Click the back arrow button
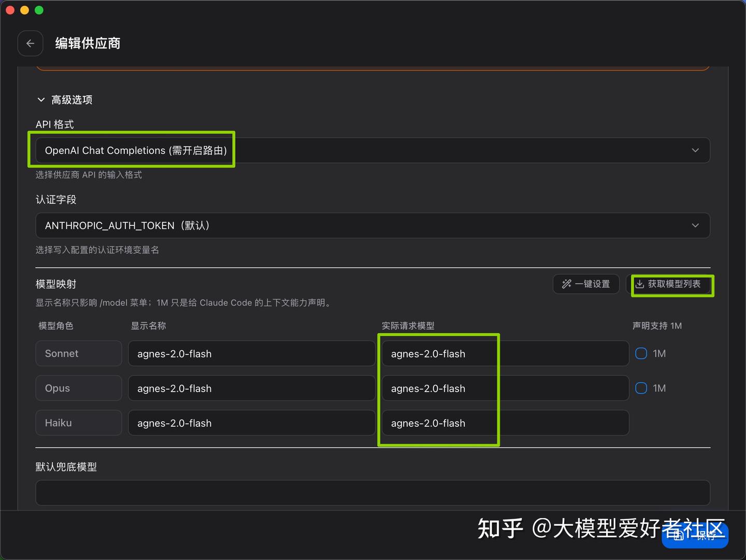 click(x=30, y=44)
